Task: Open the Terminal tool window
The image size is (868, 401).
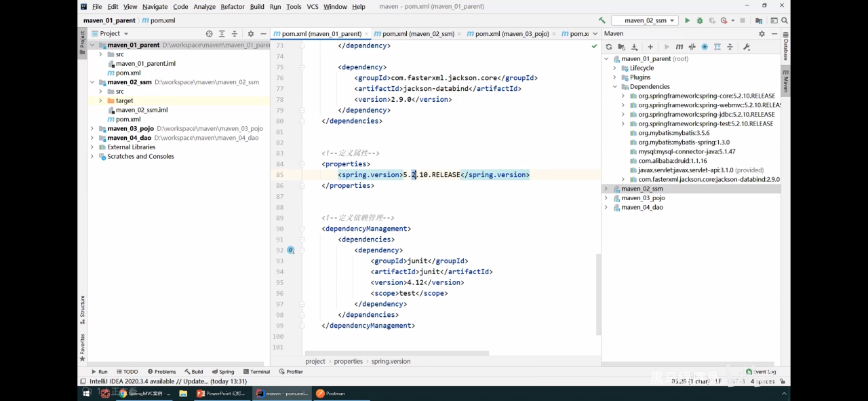Action: 256,372
